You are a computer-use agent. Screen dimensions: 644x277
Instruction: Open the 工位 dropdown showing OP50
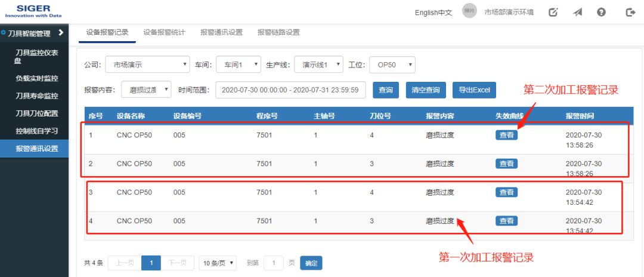(x=392, y=64)
